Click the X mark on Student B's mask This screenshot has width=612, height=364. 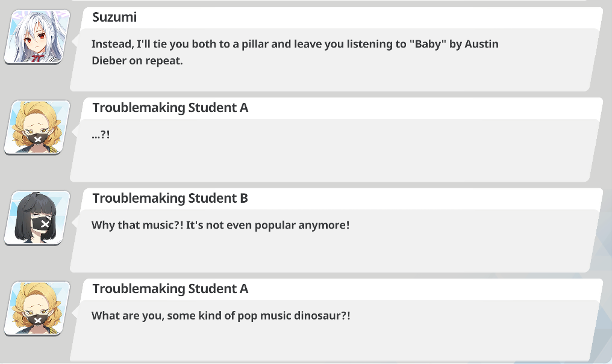coord(45,224)
